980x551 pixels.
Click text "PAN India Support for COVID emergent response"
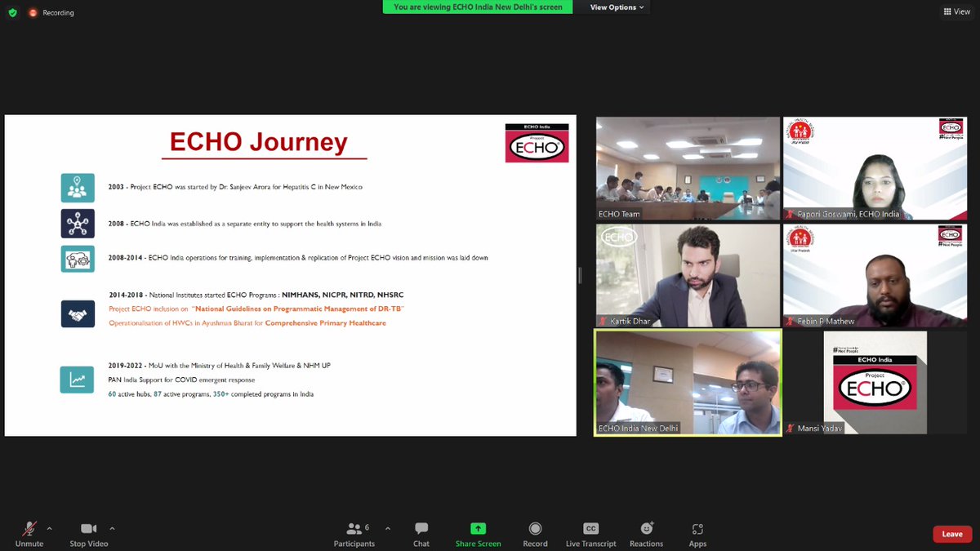tap(181, 380)
